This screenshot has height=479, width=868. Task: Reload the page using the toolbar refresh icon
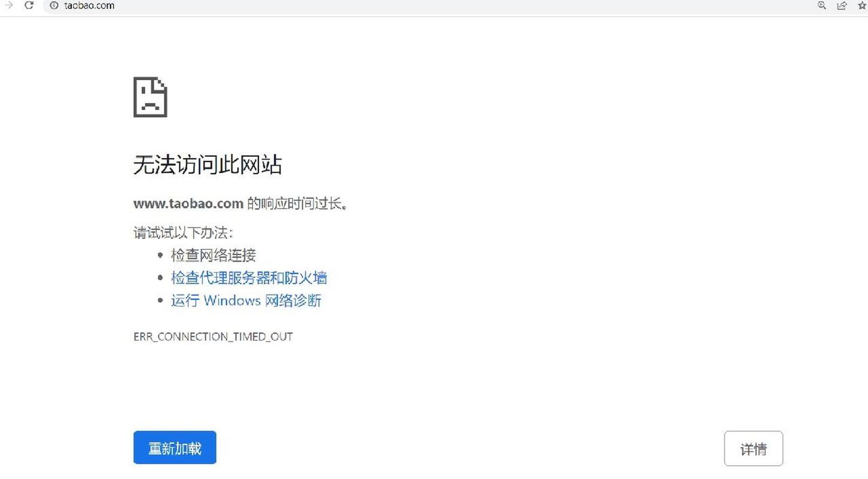(29, 5)
